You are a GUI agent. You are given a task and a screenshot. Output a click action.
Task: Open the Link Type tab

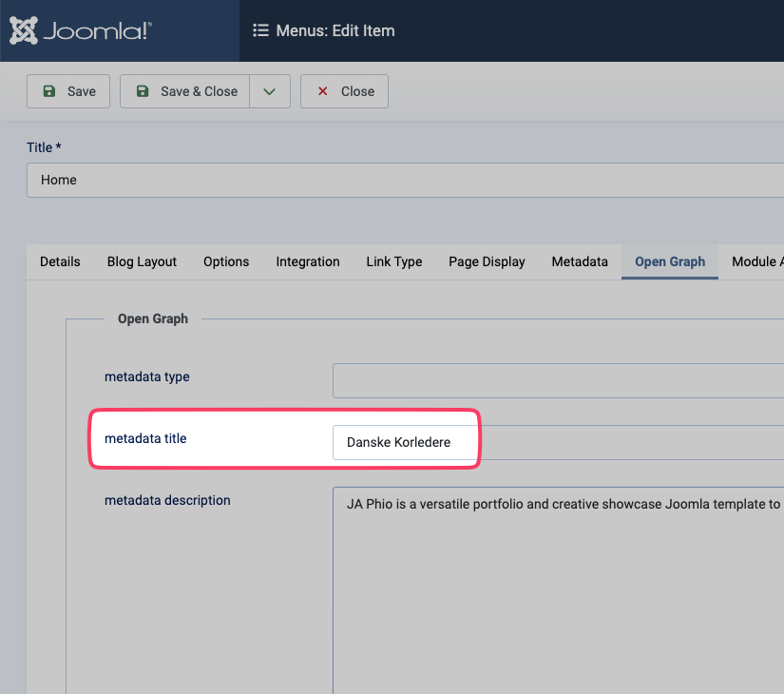tap(393, 261)
